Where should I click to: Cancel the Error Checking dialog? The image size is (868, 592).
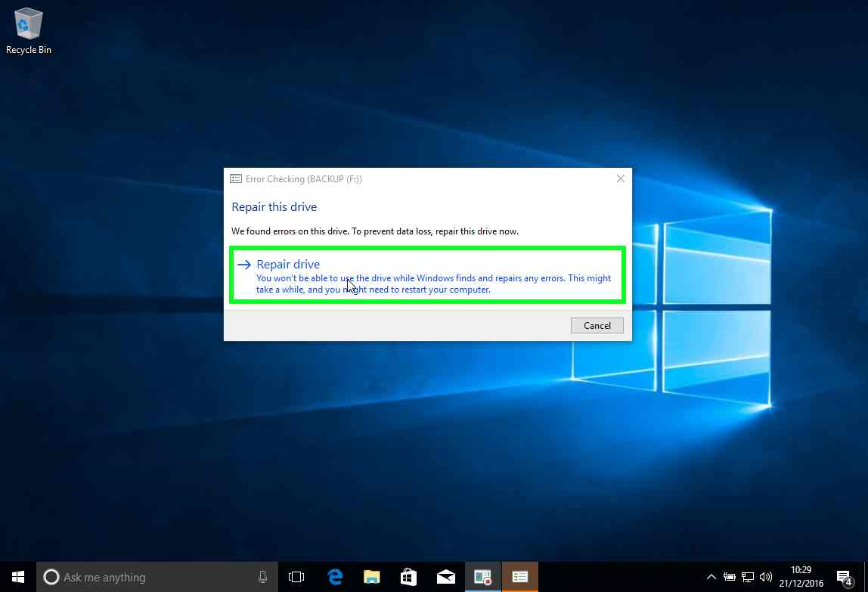tap(597, 326)
